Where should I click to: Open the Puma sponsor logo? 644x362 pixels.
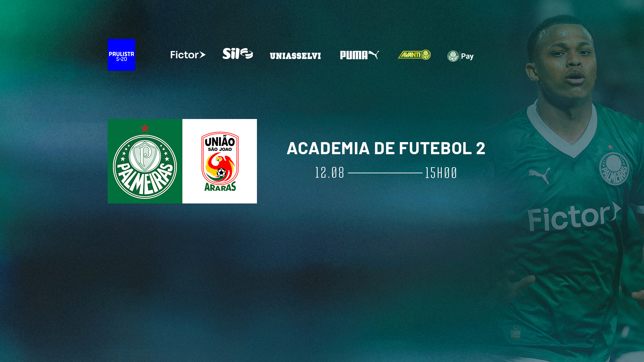coord(359,55)
